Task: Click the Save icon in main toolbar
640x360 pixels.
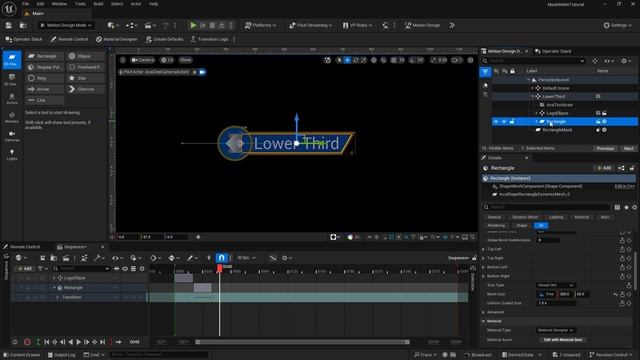Action: 9,25
